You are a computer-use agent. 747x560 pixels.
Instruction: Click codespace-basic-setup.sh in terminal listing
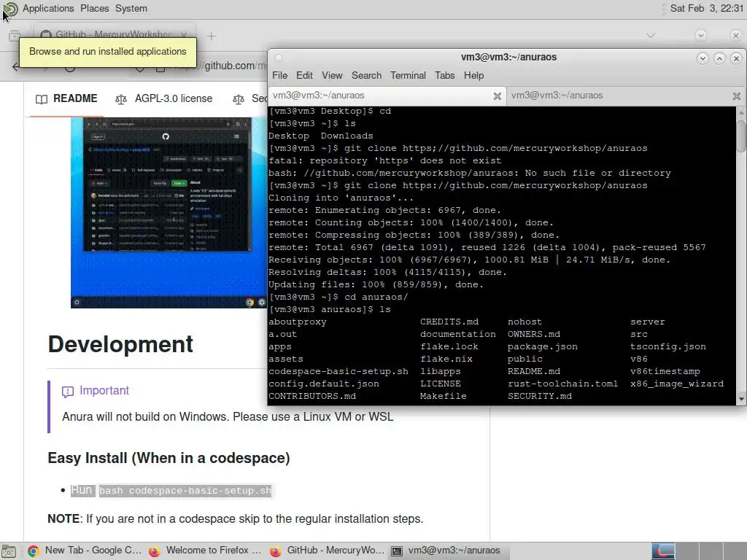[338, 371]
